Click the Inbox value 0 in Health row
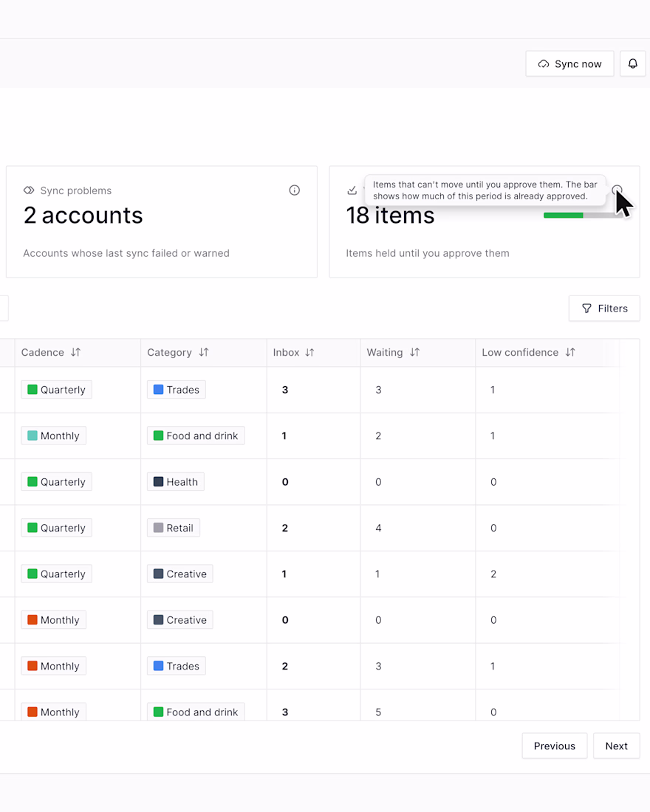Screen dimensions: 650x812 (285, 481)
